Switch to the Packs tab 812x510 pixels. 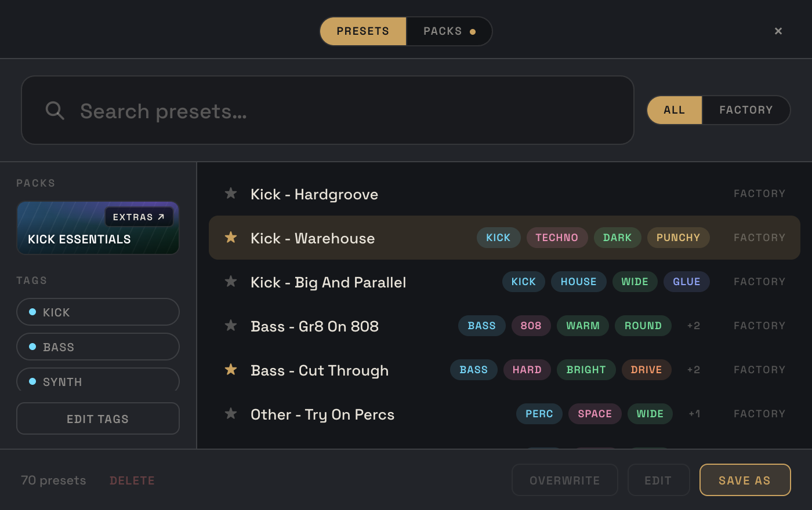(449, 31)
